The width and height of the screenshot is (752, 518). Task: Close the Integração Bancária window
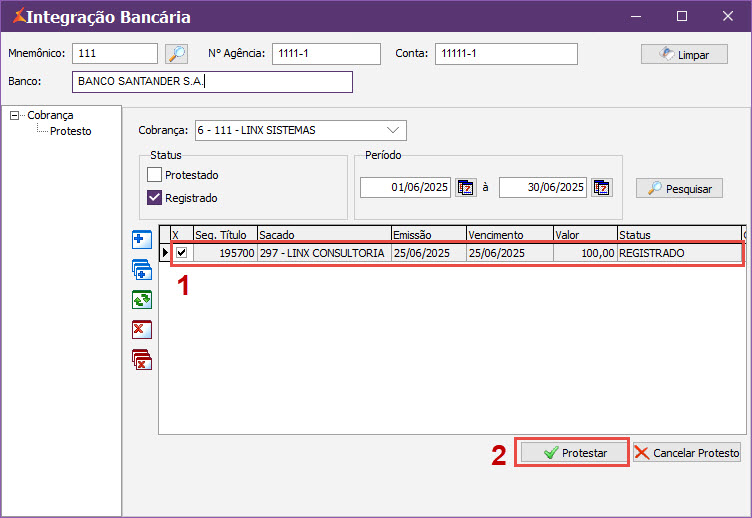728,16
